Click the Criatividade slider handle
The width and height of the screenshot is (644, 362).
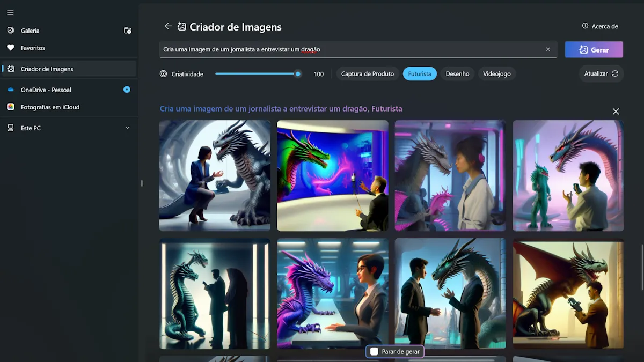click(298, 74)
